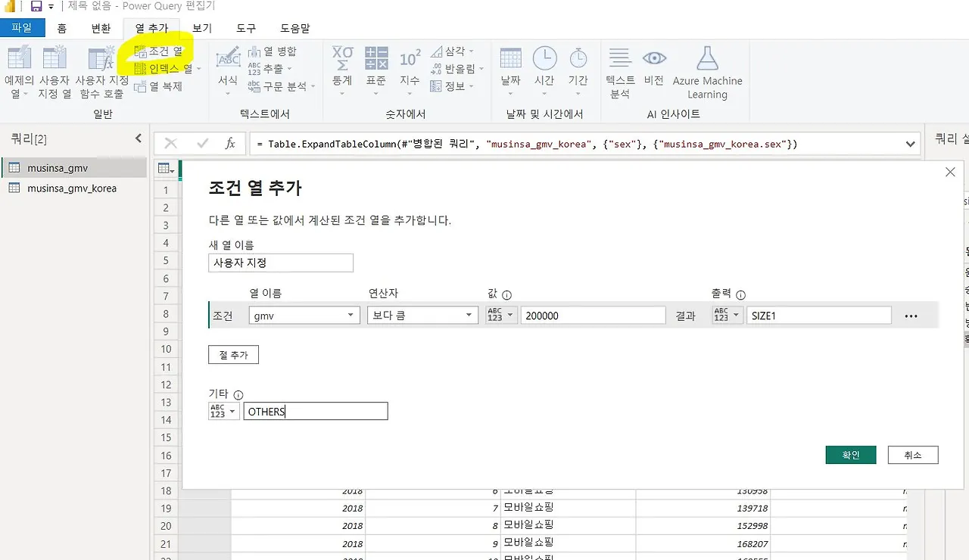Click the value field containing 200000

click(593, 316)
